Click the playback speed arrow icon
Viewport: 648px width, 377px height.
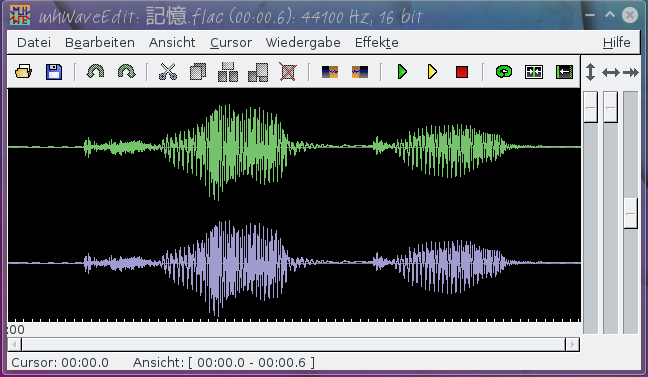pyautogui.click(x=631, y=73)
